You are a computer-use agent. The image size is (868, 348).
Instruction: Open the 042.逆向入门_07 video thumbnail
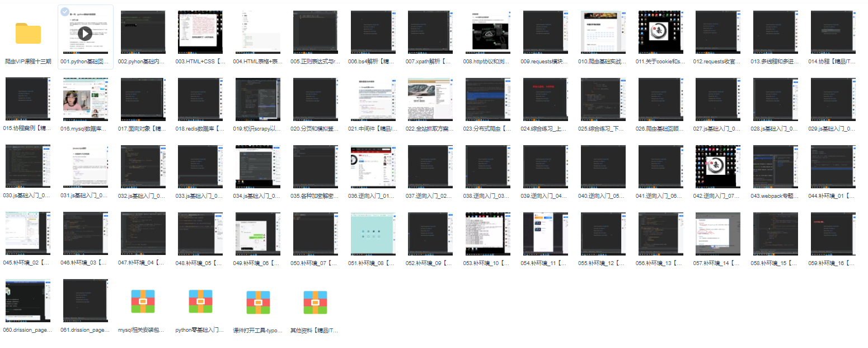[x=718, y=166]
